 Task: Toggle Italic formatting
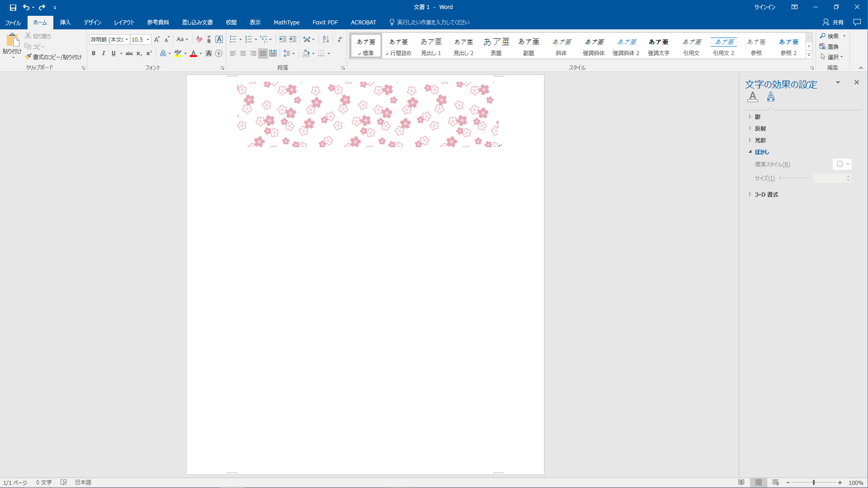point(103,53)
